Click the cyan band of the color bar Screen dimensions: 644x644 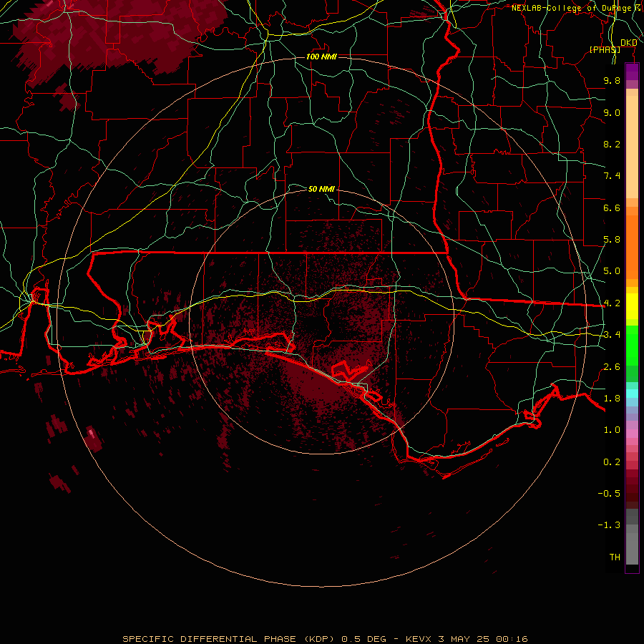coord(632,394)
